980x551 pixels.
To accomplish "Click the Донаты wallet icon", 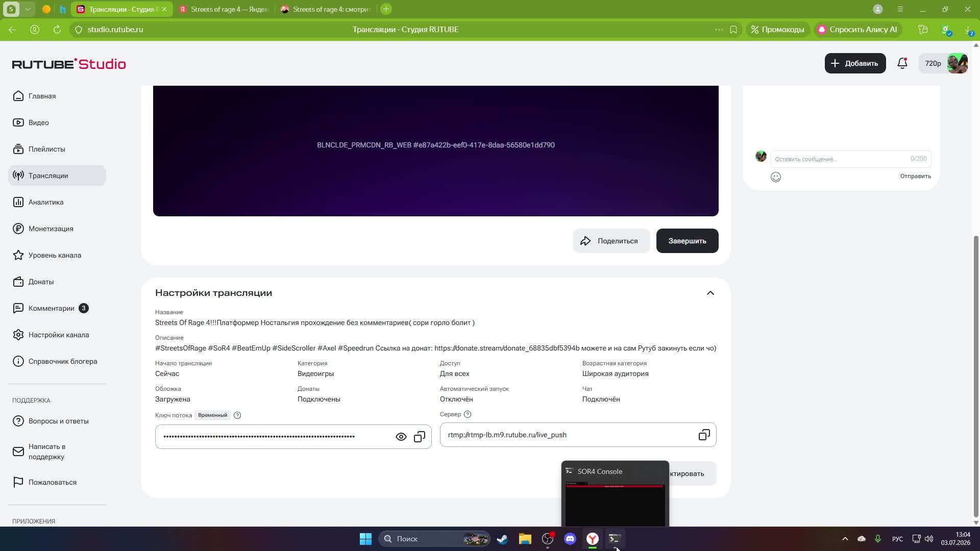I will pyautogui.click(x=18, y=282).
